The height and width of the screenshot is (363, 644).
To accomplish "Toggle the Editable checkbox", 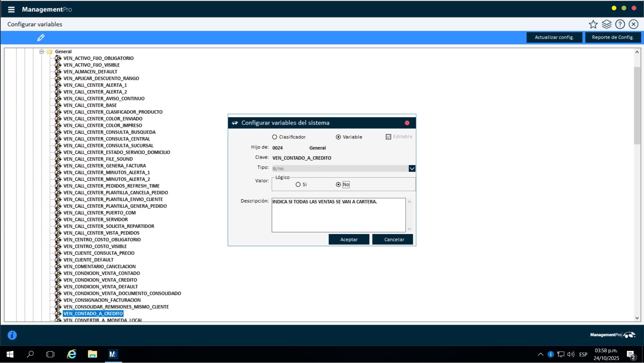I will coord(388,137).
